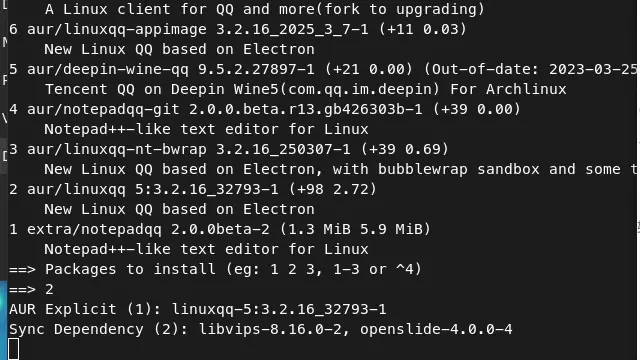Click the openslide-4.0.0-4 dependency name
Viewport: 640px width, 360px height.
click(x=436, y=329)
